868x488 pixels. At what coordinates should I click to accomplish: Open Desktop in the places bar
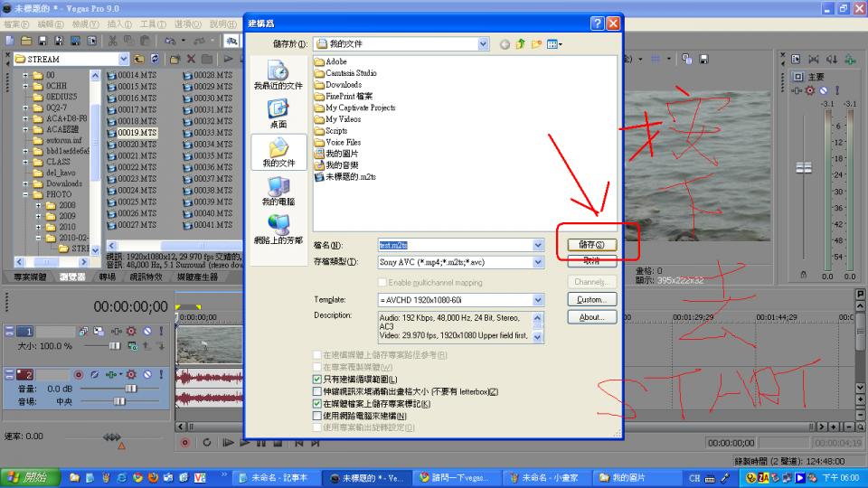[x=278, y=114]
